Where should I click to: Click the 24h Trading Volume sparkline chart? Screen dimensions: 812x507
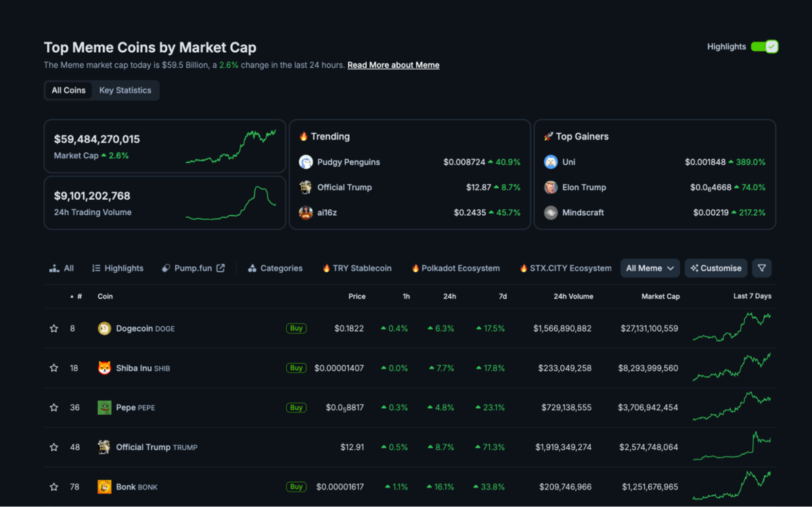coord(231,203)
